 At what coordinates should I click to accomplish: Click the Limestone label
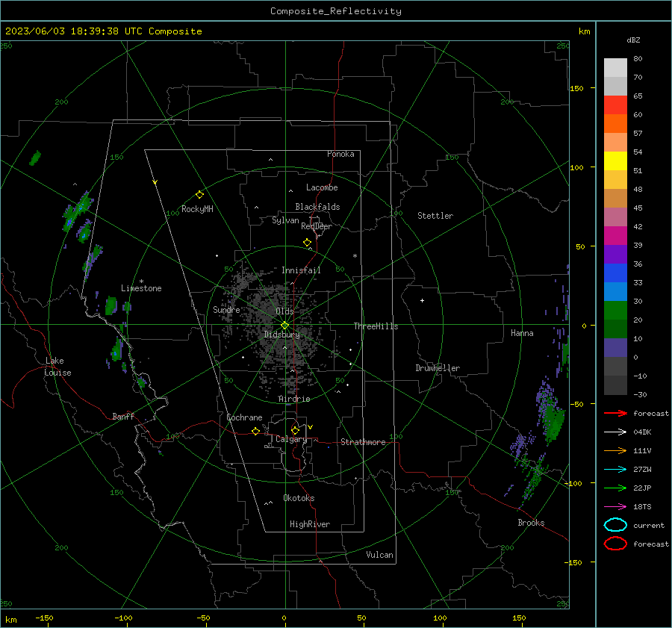(x=141, y=288)
